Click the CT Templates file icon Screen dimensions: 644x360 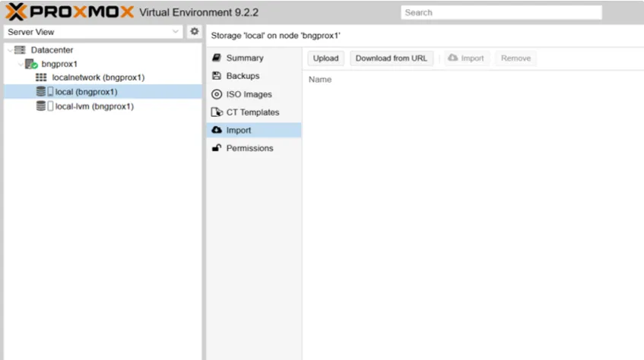(x=217, y=112)
